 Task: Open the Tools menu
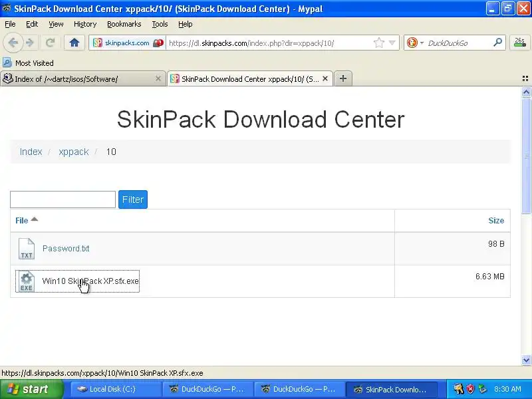160,24
